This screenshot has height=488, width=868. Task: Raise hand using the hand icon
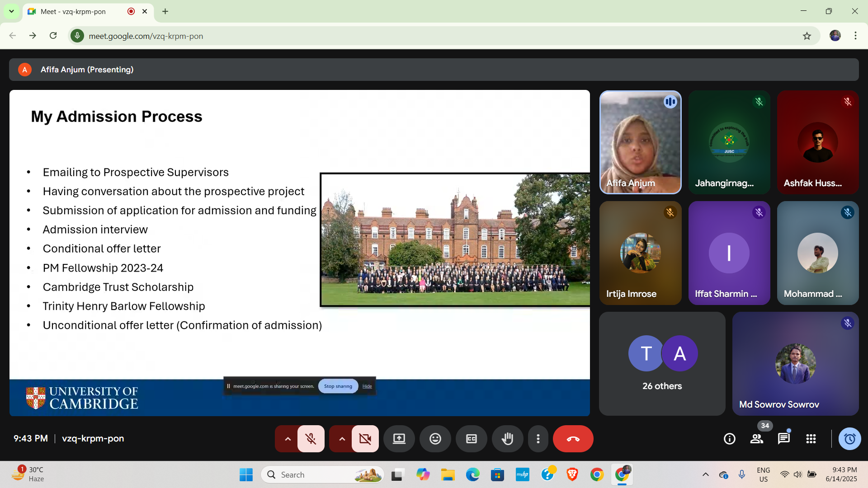click(507, 439)
